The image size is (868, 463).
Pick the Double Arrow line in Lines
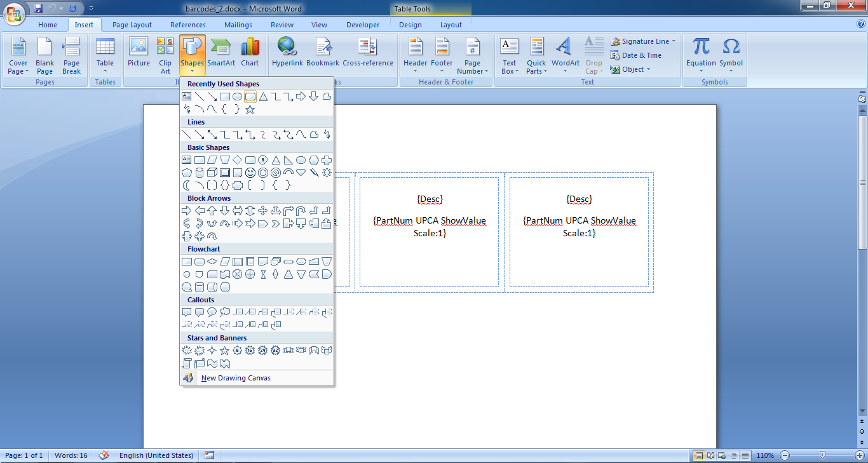[x=212, y=135]
